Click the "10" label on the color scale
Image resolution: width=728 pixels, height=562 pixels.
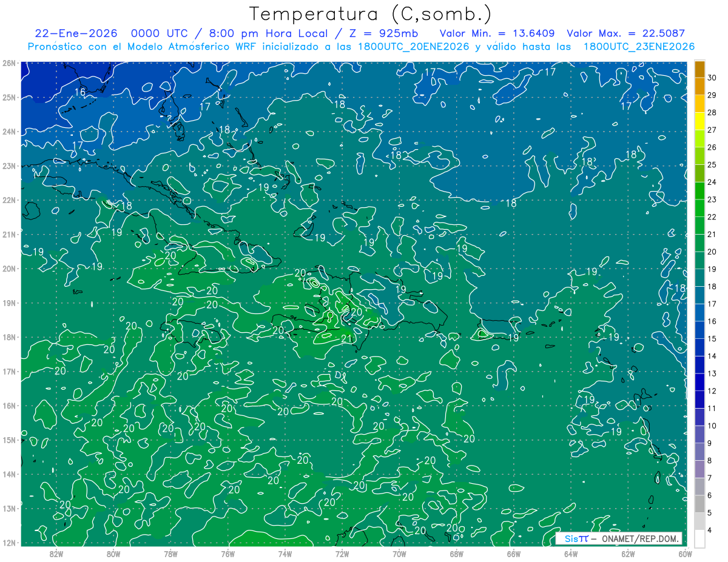(x=712, y=426)
